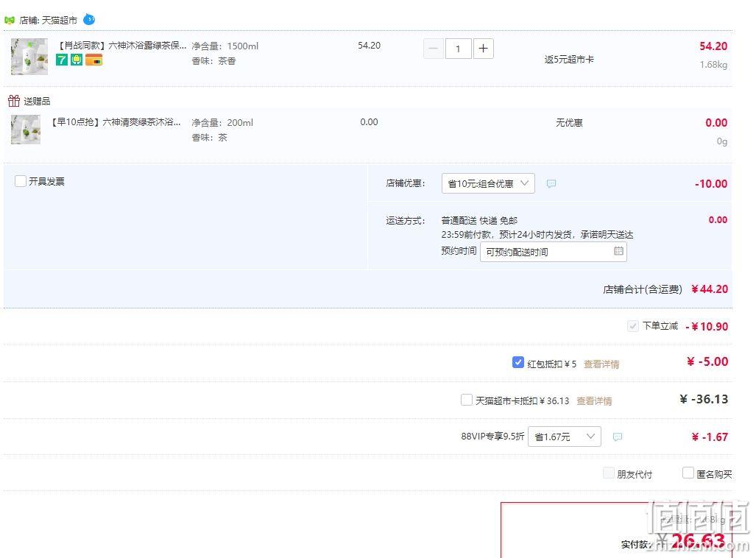Image resolution: width=756 pixels, height=558 pixels.
Task: Open the 肖战同款 六神沐浴露 product title link
Action: (121, 46)
